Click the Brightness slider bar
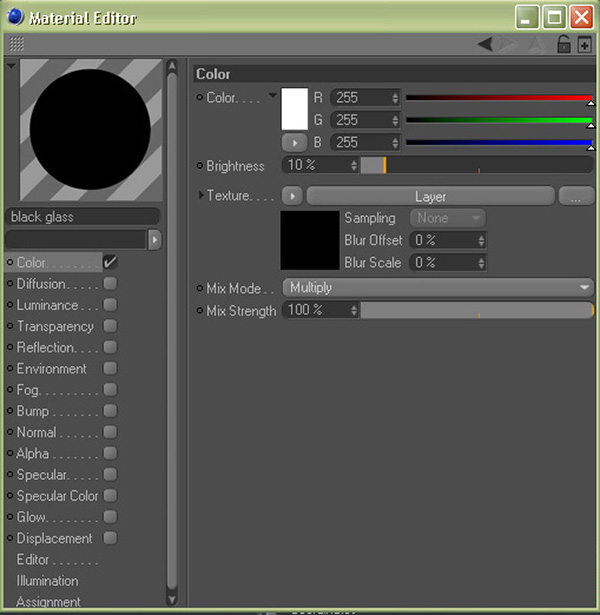 pos(476,165)
